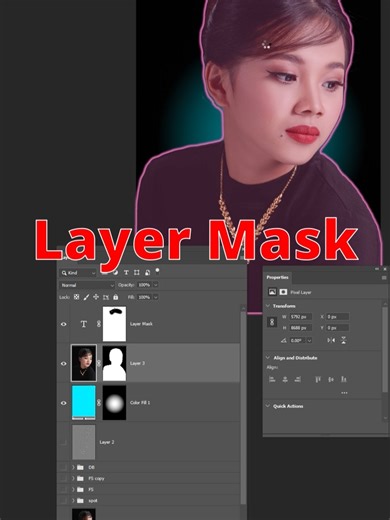Select Color Fill 1 mask thumbnail
The height and width of the screenshot is (520, 390).
114,402
